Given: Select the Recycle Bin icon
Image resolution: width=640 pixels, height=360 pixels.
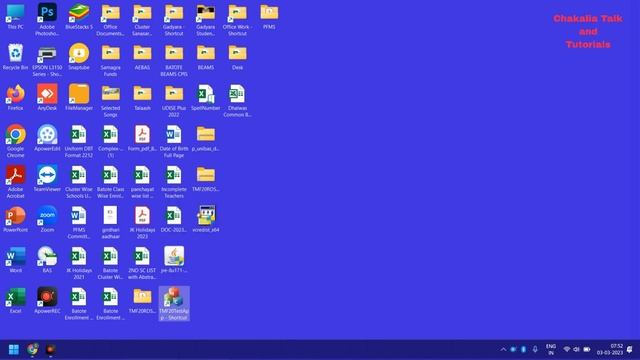Looking at the screenshot, I should [x=16, y=57].
